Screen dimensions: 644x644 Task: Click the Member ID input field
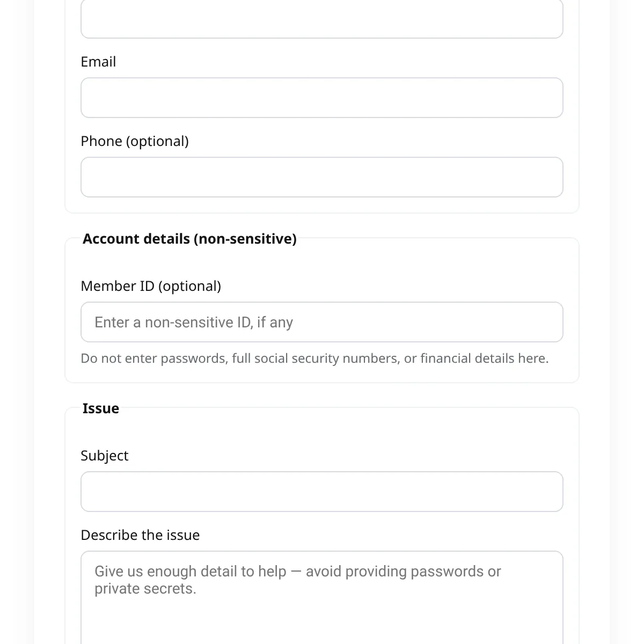pyautogui.click(x=322, y=321)
